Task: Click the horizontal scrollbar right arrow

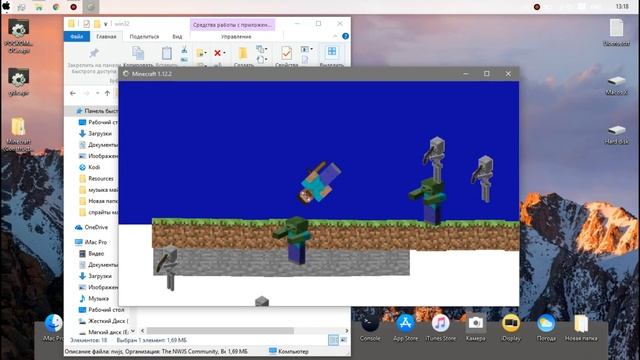Action: [x=347, y=331]
